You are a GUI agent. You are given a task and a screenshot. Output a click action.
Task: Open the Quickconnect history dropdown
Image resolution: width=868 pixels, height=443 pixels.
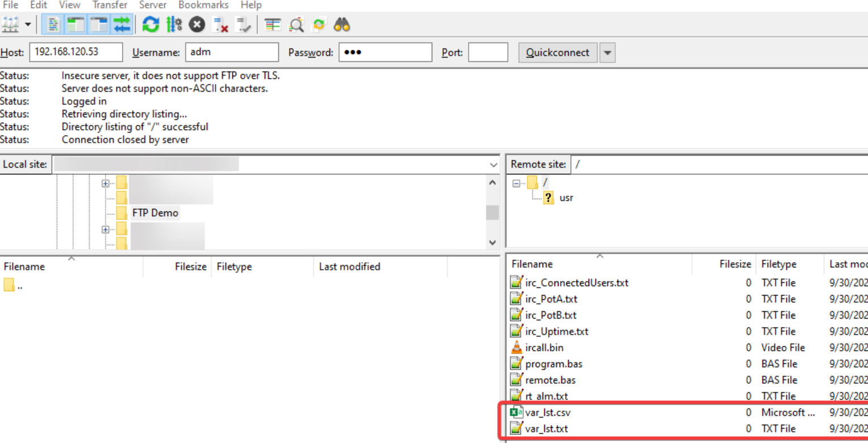(x=607, y=52)
